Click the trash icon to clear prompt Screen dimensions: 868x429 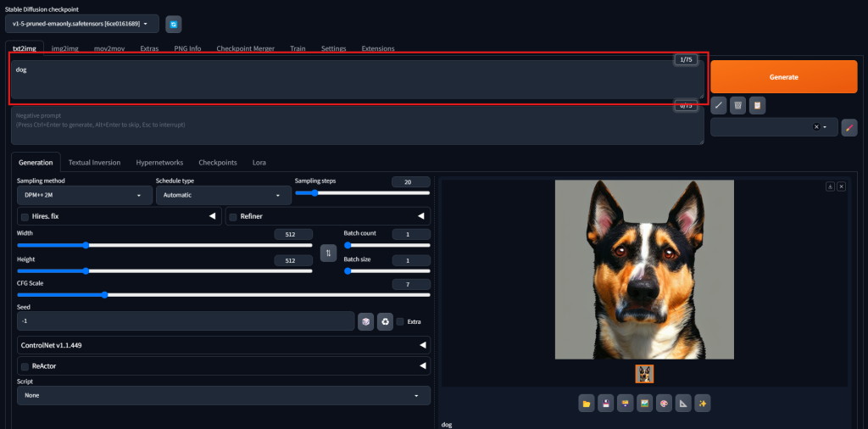(x=737, y=105)
